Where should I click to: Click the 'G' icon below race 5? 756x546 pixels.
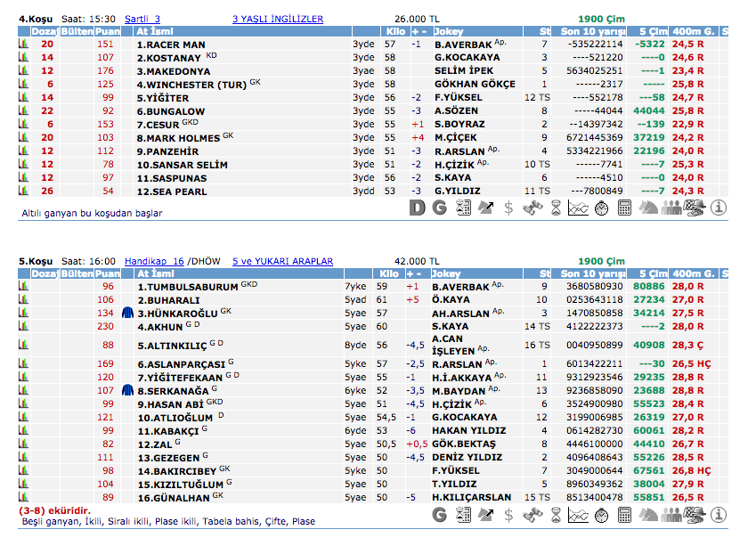coord(439,515)
